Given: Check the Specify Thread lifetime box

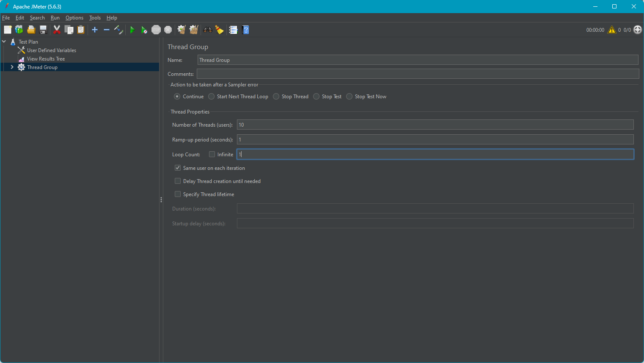Looking at the screenshot, I should coord(178,194).
